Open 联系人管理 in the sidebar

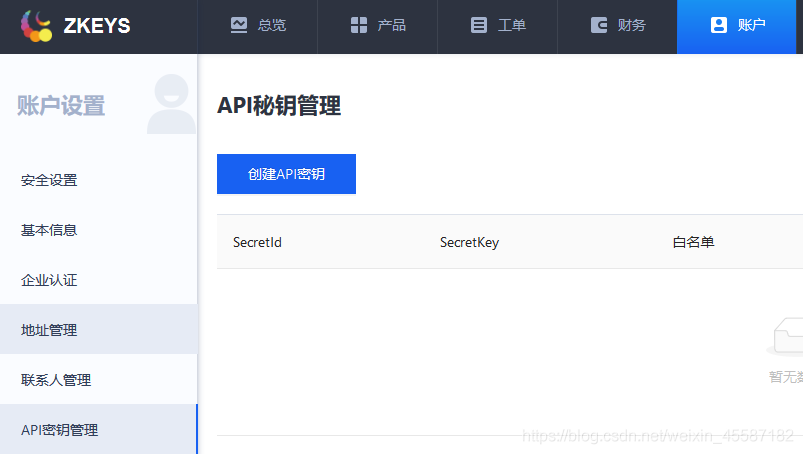(x=98, y=380)
